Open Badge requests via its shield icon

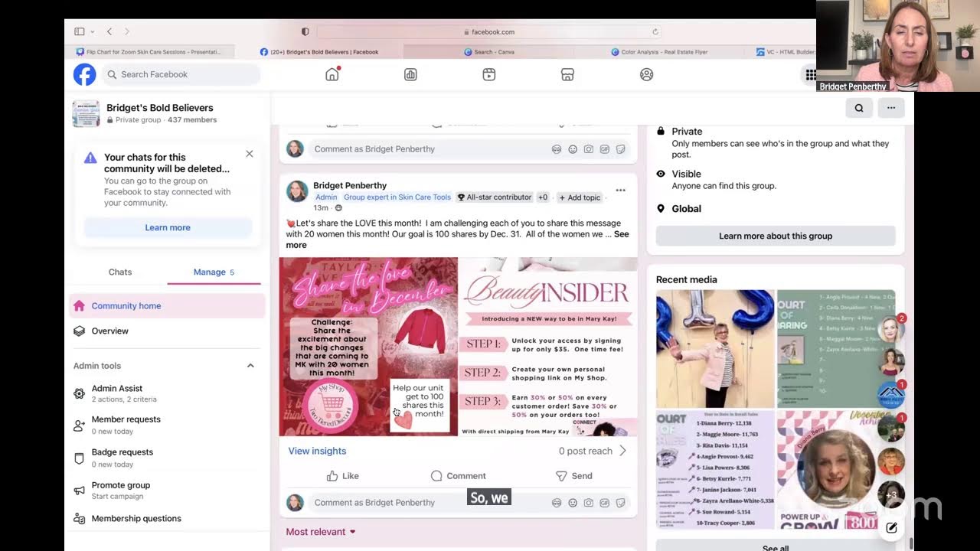pyautogui.click(x=79, y=458)
